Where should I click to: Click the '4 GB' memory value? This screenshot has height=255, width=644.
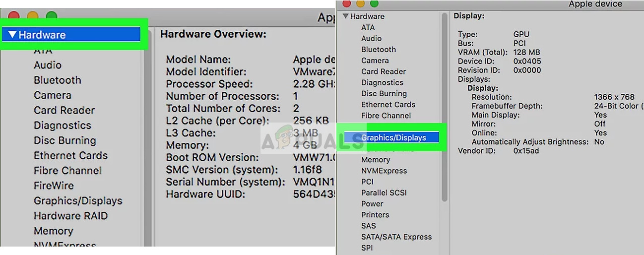click(306, 145)
